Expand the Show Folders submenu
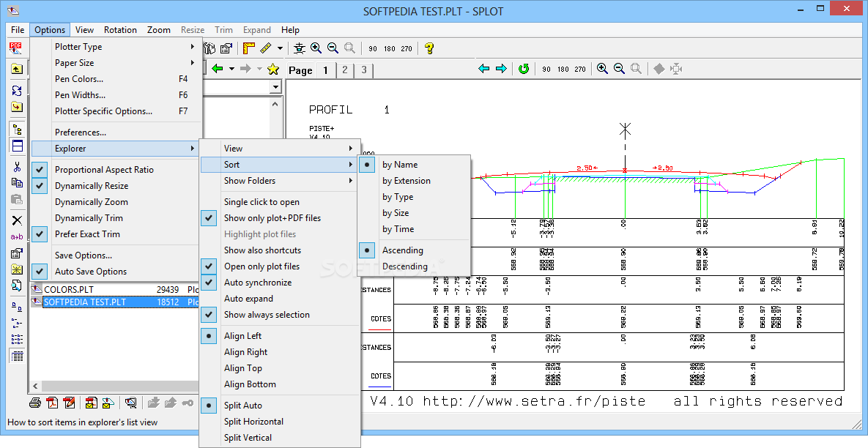Viewport: 868px width, 448px height. tap(280, 180)
